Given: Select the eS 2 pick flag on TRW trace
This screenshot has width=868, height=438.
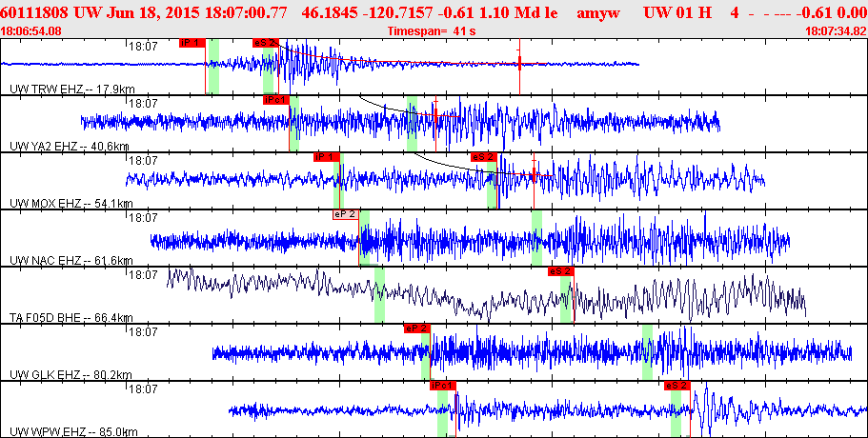Looking at the screenshot, I should 265,43.
